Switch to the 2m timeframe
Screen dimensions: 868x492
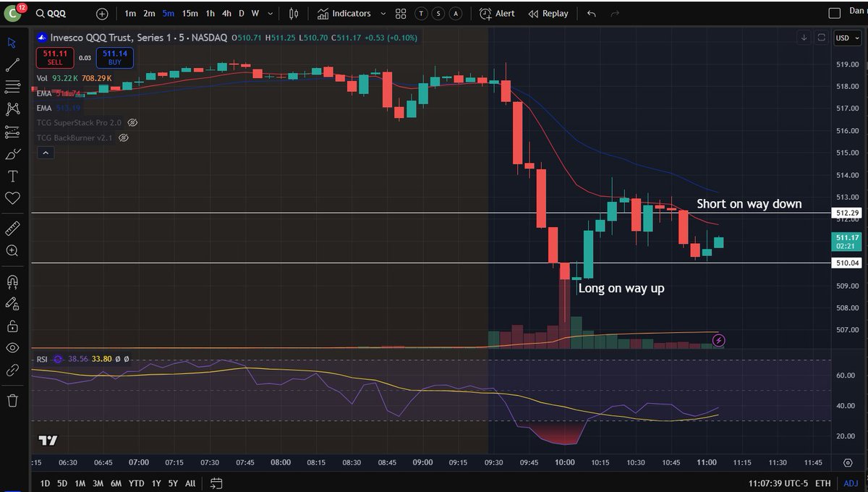[149, 14]
